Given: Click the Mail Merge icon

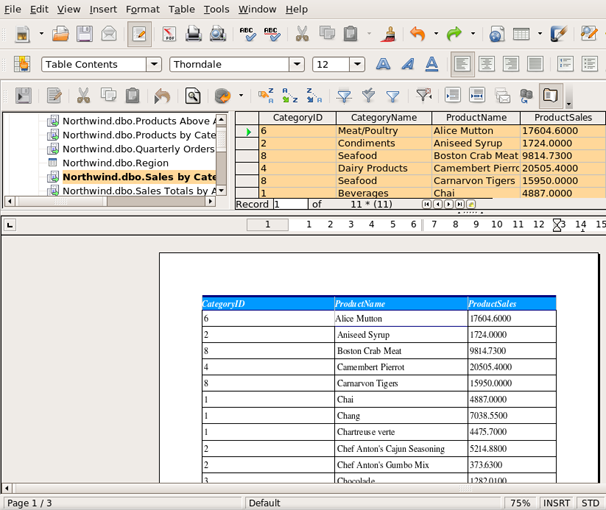Looking at the screenshot, I should point(502,95).
